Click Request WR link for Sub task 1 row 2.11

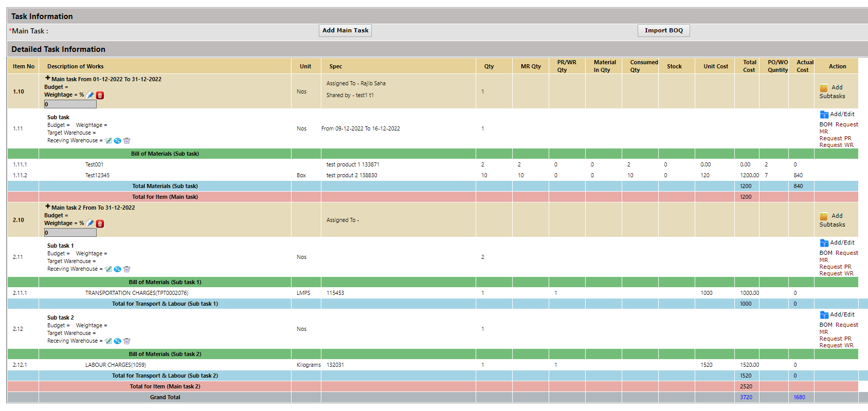[837, 273]
